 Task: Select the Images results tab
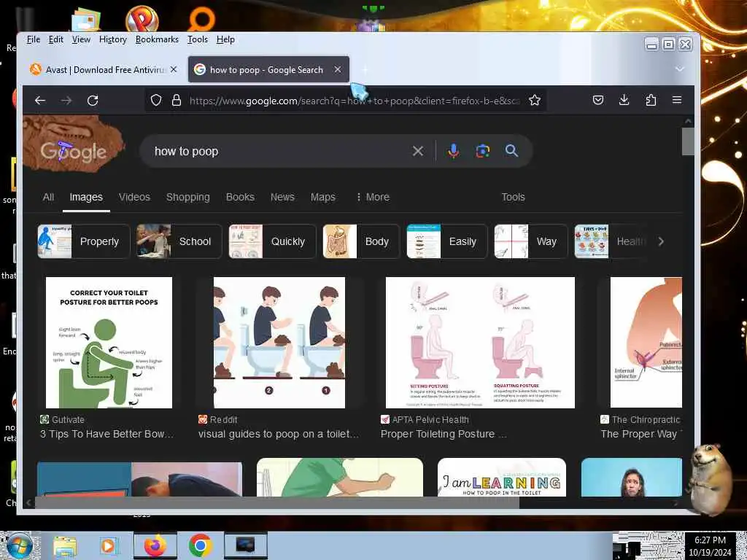point(86,197)
